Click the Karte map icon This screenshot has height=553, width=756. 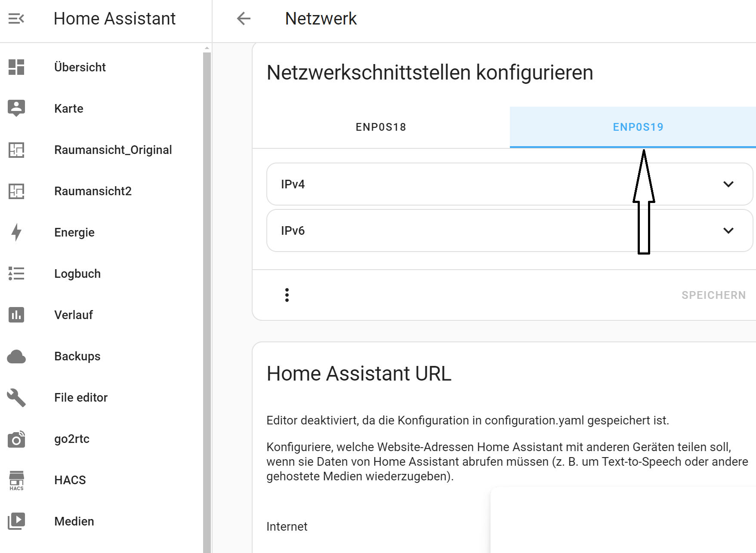coord(16,108)
